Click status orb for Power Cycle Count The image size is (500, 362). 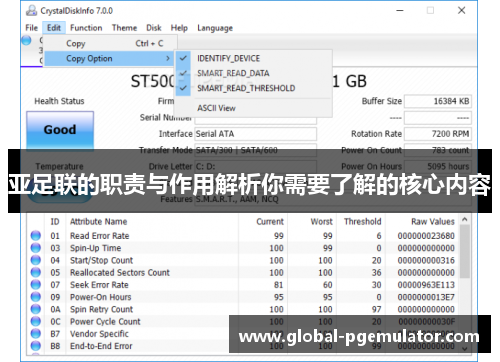pyautogui.click(x=36, y=321)
